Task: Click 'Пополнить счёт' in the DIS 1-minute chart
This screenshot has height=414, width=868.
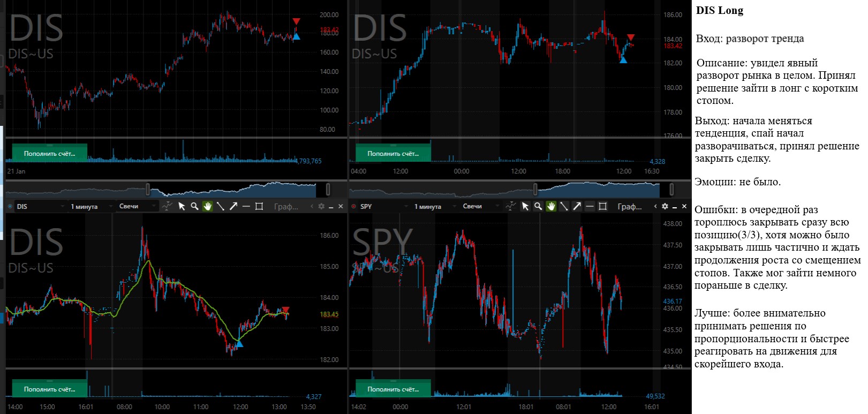Action: tap(50, 389)
